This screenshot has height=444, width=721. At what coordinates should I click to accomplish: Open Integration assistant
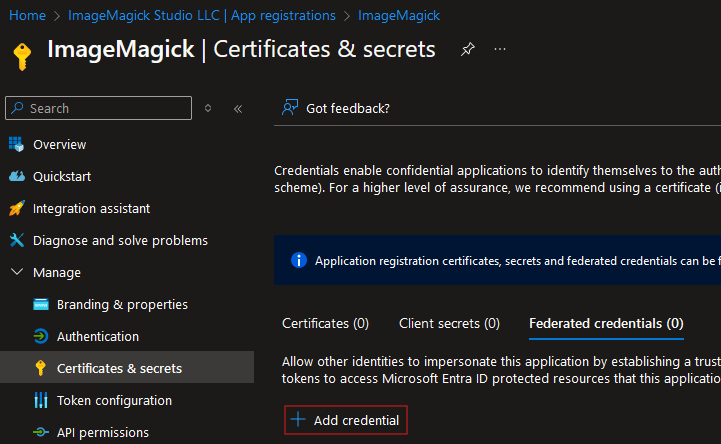(92, 209)
